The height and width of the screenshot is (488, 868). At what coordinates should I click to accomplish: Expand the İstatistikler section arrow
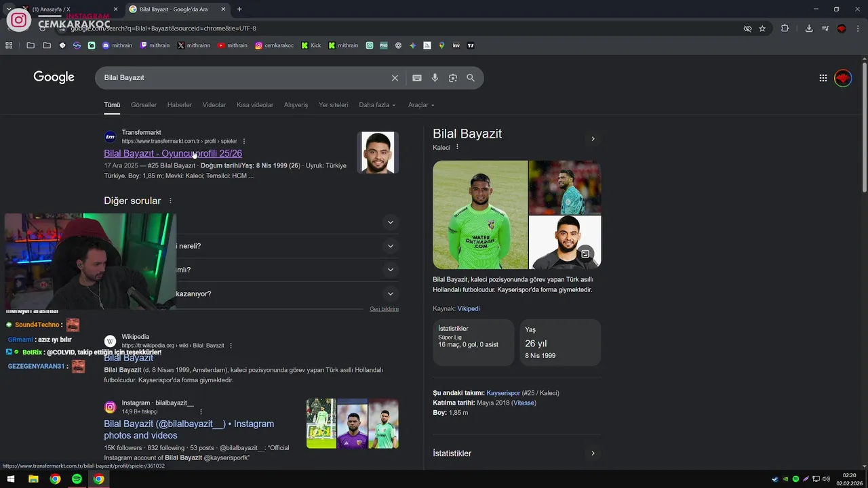593,453
